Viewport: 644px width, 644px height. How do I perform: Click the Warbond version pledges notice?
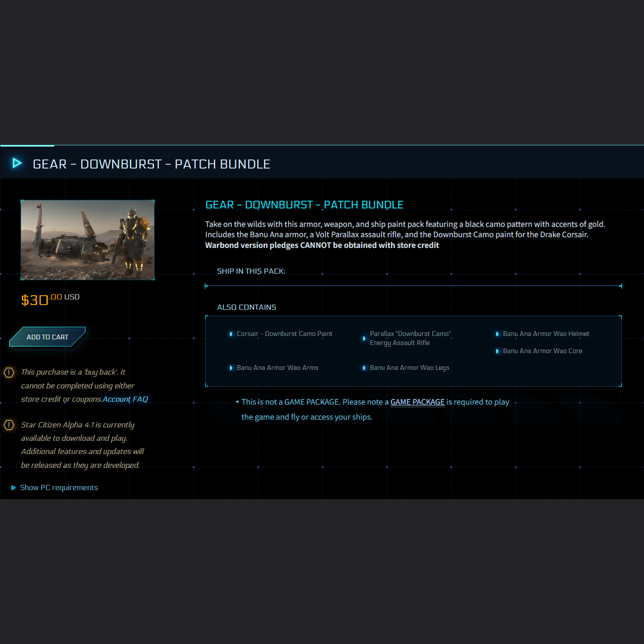click(x=322, y=245)
